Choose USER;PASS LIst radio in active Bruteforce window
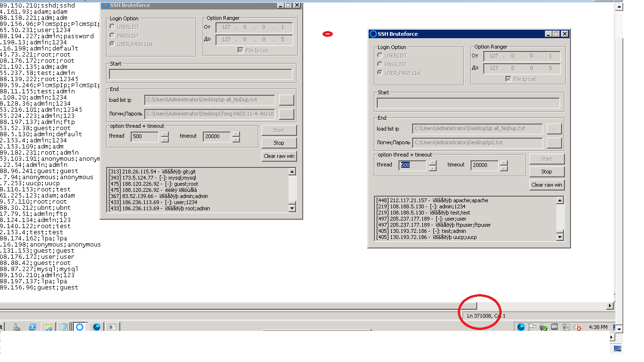The image size is (644, 362). pos(380,73)
